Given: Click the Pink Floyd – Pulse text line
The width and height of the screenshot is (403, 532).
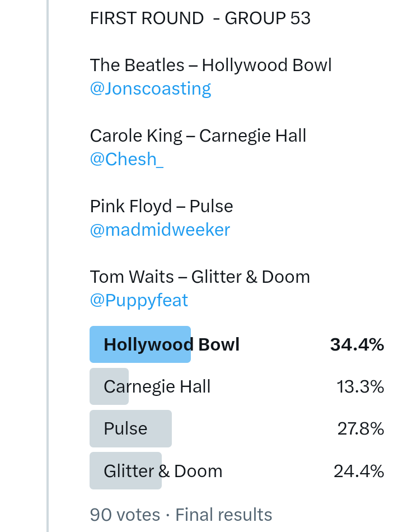Looking at the screenshot, I should pyautogui.click(x=161, y=206).
